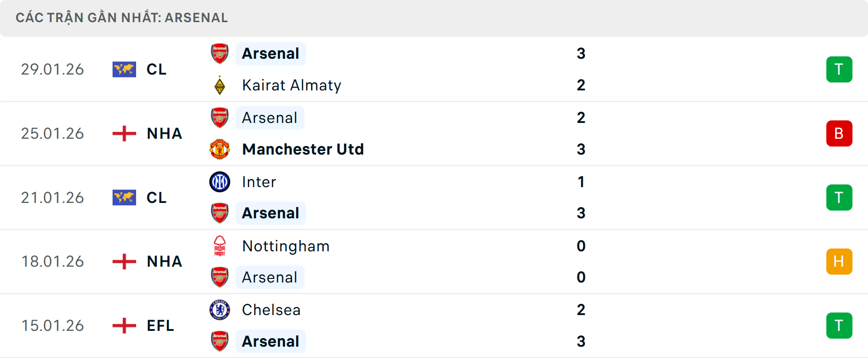The height and width of the screenshot is (358, 868).
Task: Select the Kairat Almaty club logo
Action: click(220, 85)
